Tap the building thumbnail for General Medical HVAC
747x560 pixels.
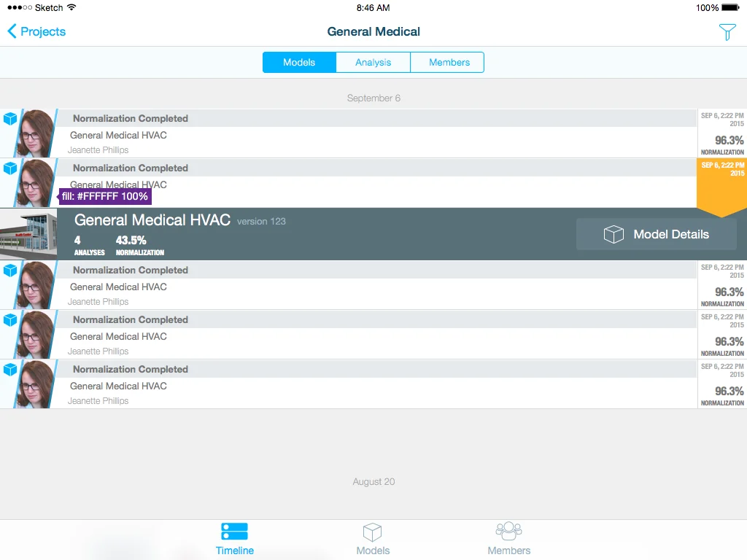tap(28, 234)
